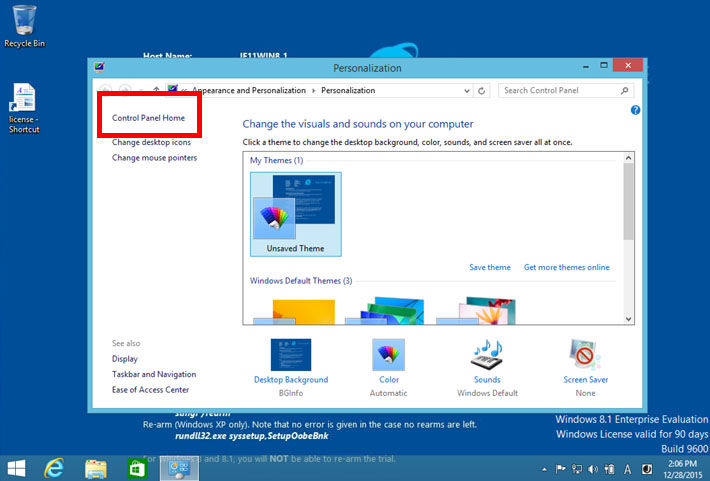
Task: Open the Recycle Bin on desktop
Action: pyautogui.click(x=24, y=20)
